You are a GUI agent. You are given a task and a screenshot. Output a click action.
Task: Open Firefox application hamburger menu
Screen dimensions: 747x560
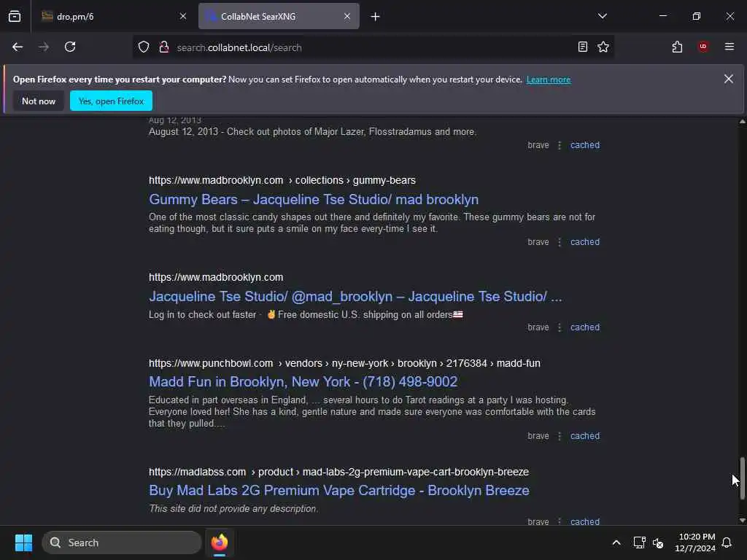[729, 47]
